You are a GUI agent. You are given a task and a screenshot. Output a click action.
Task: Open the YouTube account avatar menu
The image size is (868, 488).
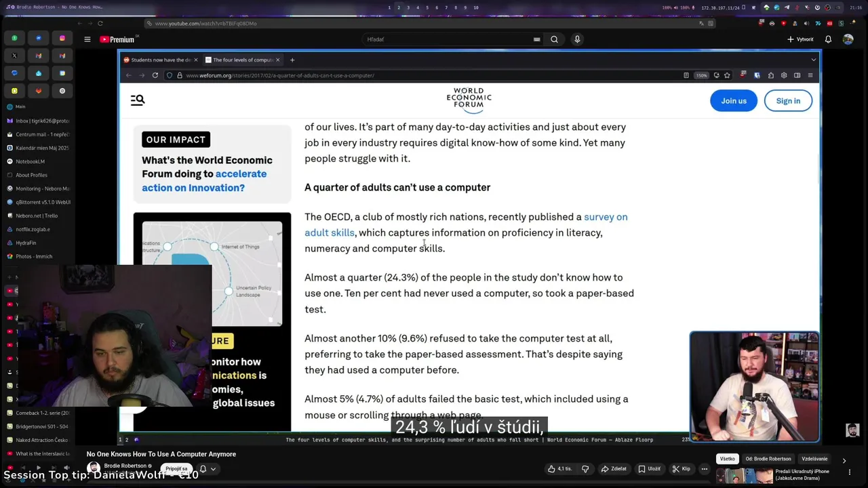848,39
